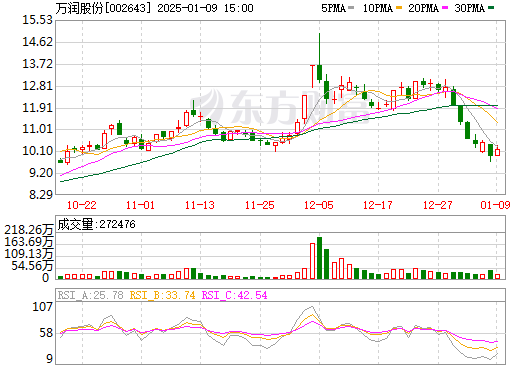
Task: Click the 0 volume axis label
Action: click(46, 278)
